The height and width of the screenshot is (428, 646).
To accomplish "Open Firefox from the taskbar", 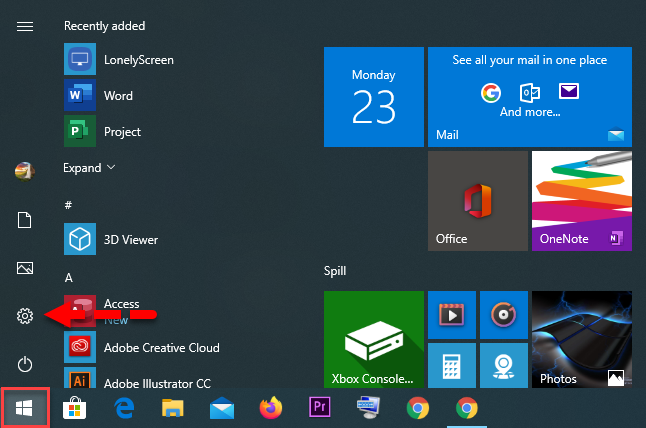I will (x=271, y=408).
